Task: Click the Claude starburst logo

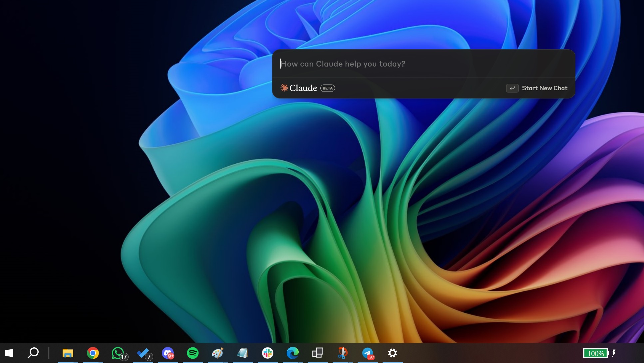Action: point(284,88)
